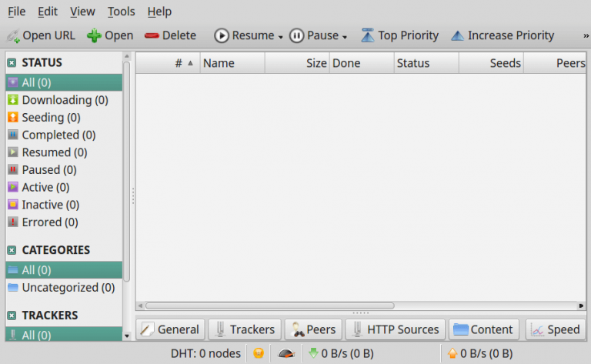Open the Pause dropdown arrow
This screenshot has height=364, width=591.
pyautogui.click(x=345, y=37)
